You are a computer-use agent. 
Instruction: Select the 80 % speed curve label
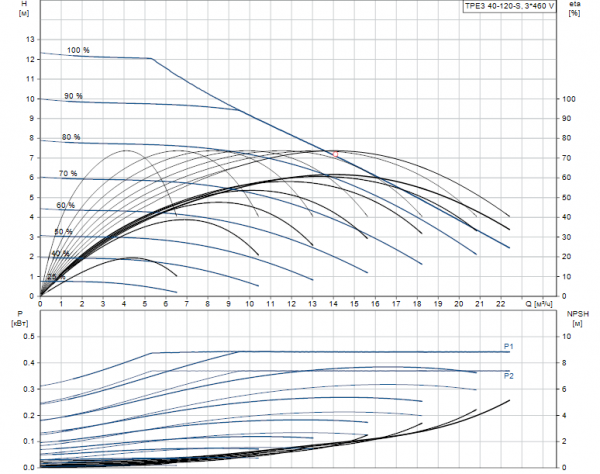click(x=71, y=137)
